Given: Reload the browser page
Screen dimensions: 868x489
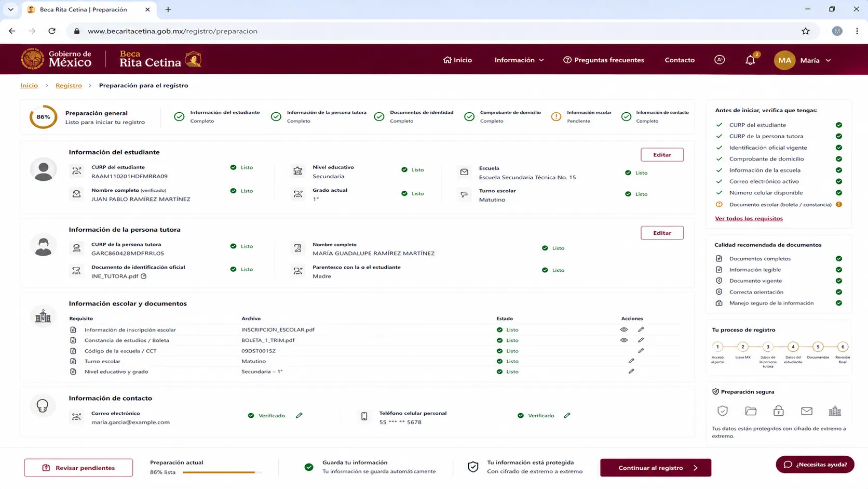Looking at the screenshot, I should pos(52,31).
